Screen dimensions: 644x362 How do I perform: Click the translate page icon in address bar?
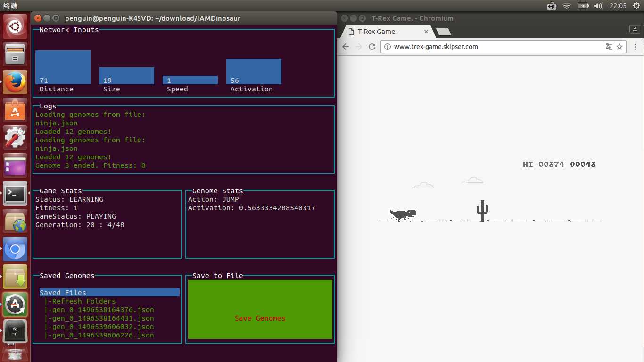(x=609, y=47)
